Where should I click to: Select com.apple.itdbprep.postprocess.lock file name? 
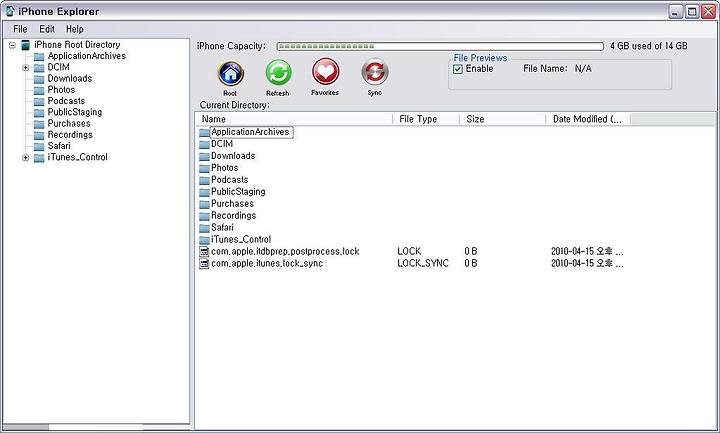pyautogui.click(x=285, y=252)
